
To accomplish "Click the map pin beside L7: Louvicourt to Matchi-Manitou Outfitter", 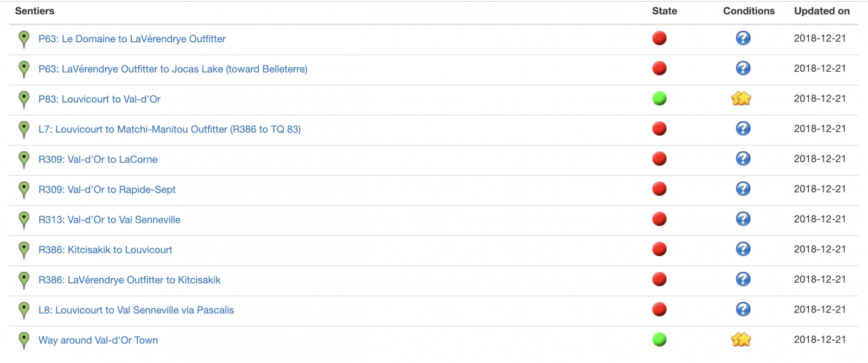I will point(23,130).
